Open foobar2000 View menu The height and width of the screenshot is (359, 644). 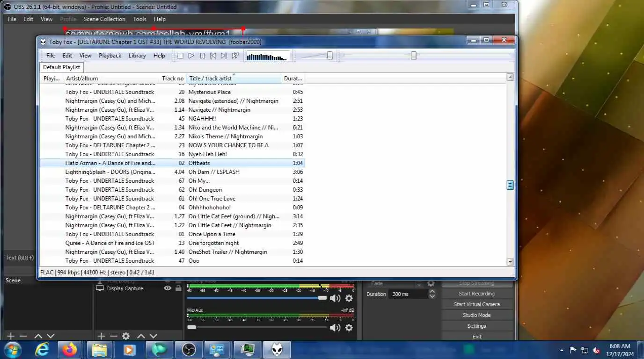85,56
